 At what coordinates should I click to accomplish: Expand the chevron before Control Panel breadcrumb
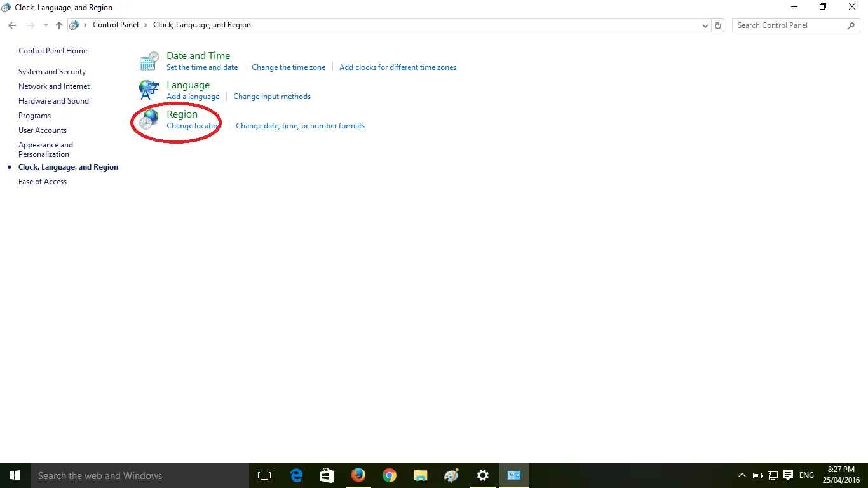[86, 25]
